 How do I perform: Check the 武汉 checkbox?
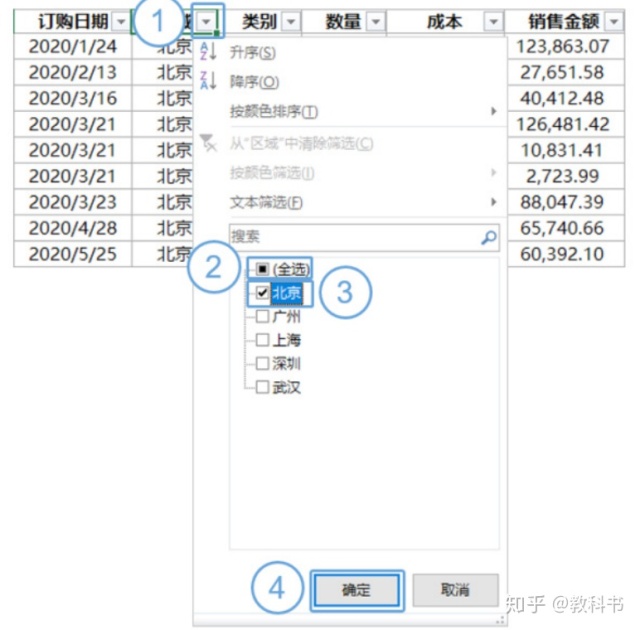click(262, 387)
